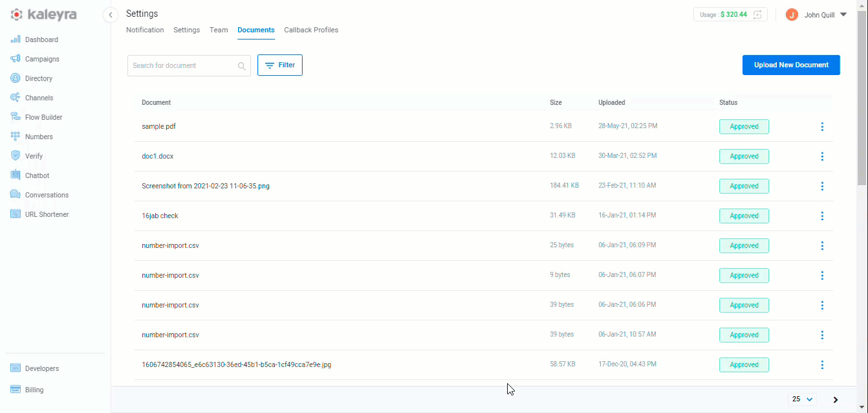Click John Quill user name
The height and width of the screenshot is (413, 868).
click(x=819, y=14)
